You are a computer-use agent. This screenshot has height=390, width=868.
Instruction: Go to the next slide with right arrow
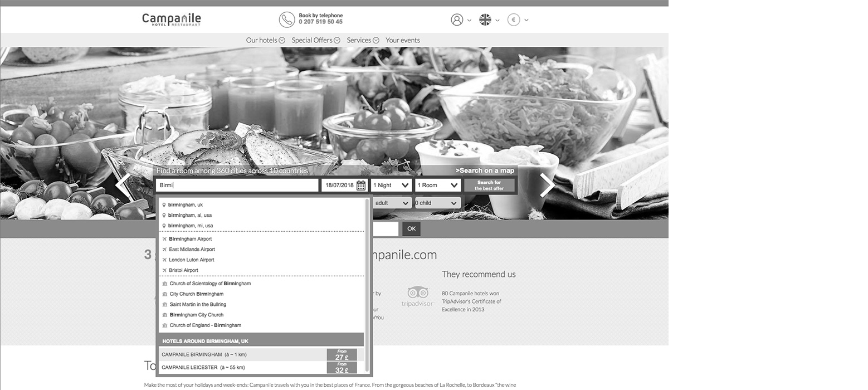[547, 185]
